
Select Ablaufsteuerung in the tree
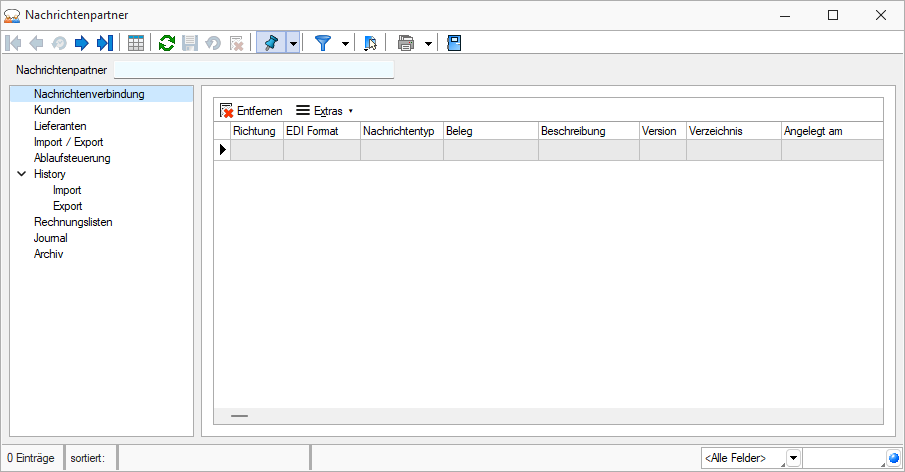(x=72, y=158)
